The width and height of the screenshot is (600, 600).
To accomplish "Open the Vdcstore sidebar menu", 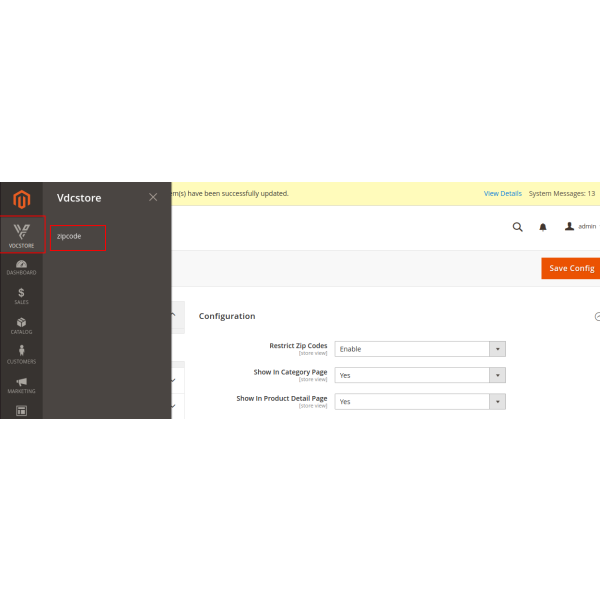I will point(22,234).
